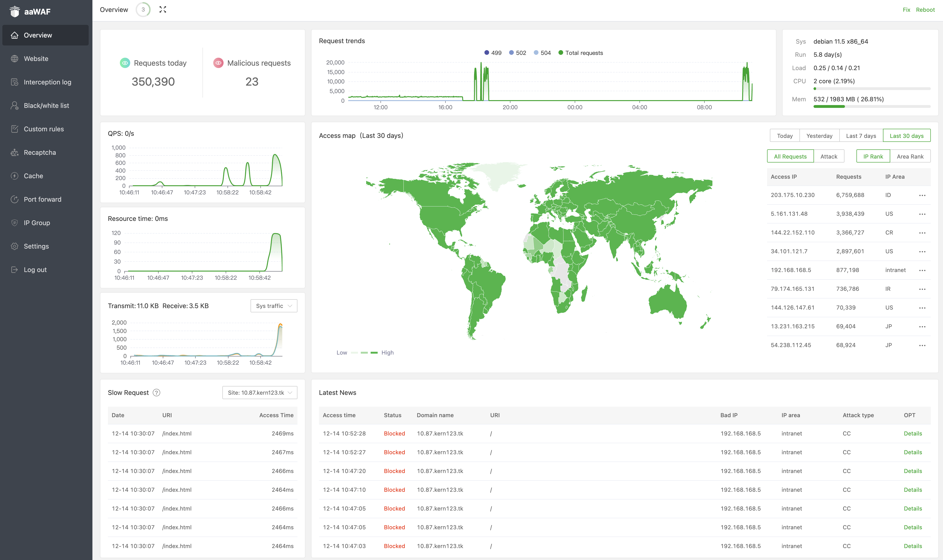Switch the access map to Attack requests

[x=828, y=156]
